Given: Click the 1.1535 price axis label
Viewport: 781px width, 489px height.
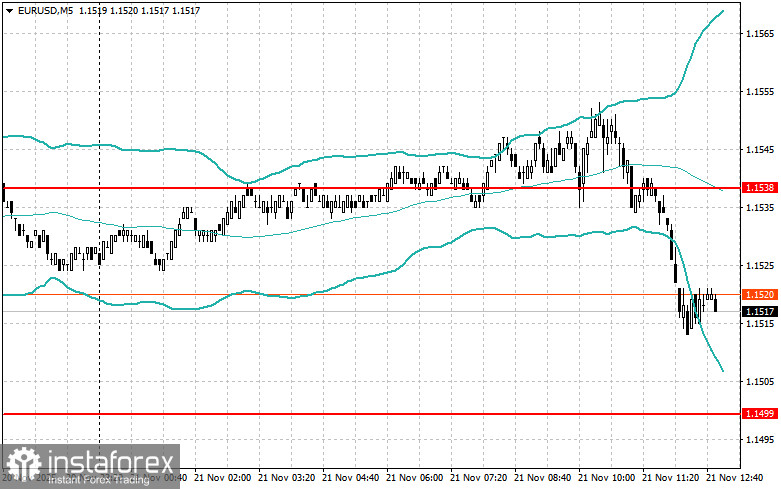Looking at the screenshot, I should pyautogui.click(x=760, y=207).
